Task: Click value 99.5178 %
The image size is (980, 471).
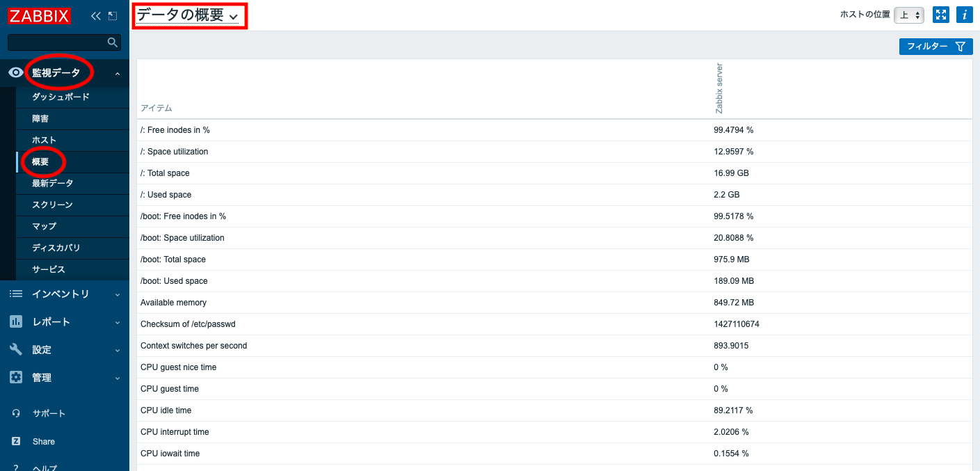Action: point(733,216)
